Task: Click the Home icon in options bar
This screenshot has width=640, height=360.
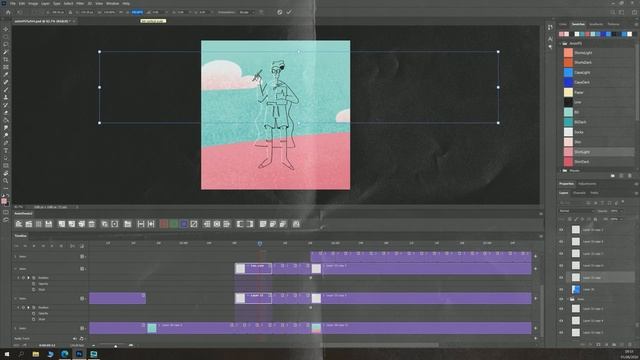Action: pyautogui.click(x=7, y=12)
